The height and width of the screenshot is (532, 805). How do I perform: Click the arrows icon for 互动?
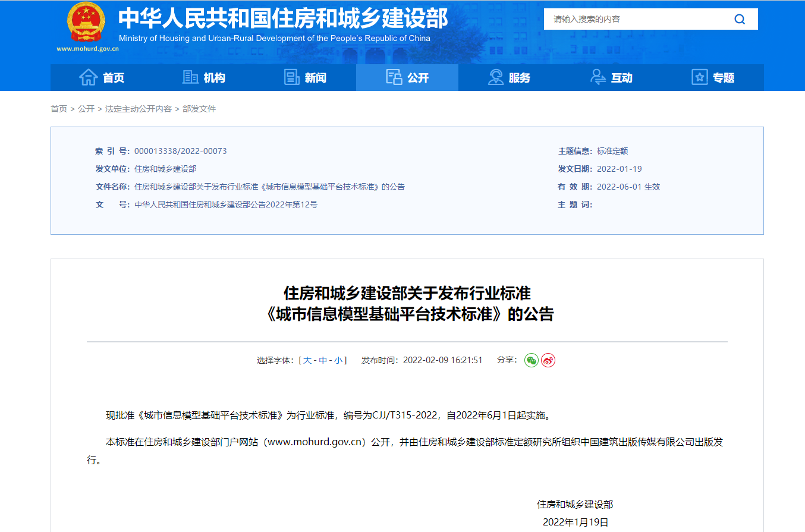coord(598,77)
